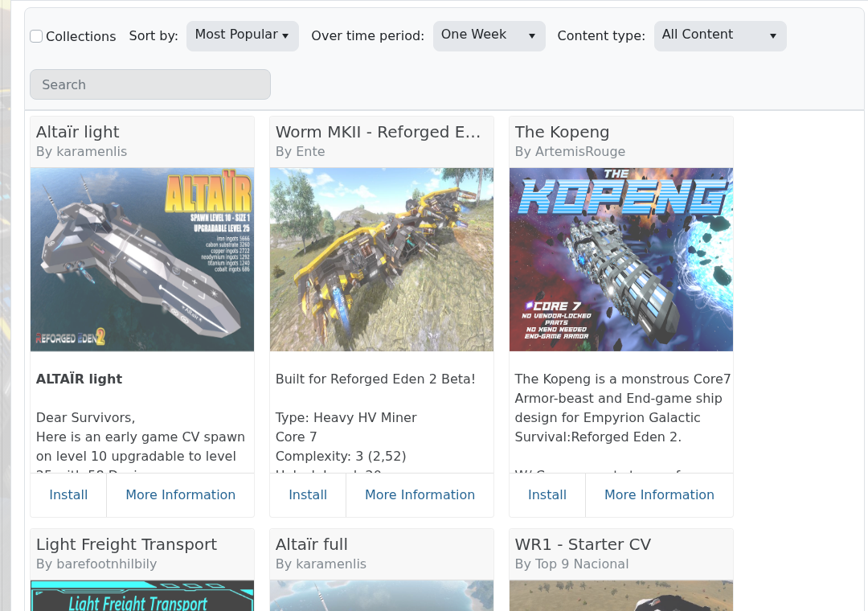Open the WR1 - Starter CV thumbnail
The height and width of the screenshot is (611, 868).
tap(621, 596)
